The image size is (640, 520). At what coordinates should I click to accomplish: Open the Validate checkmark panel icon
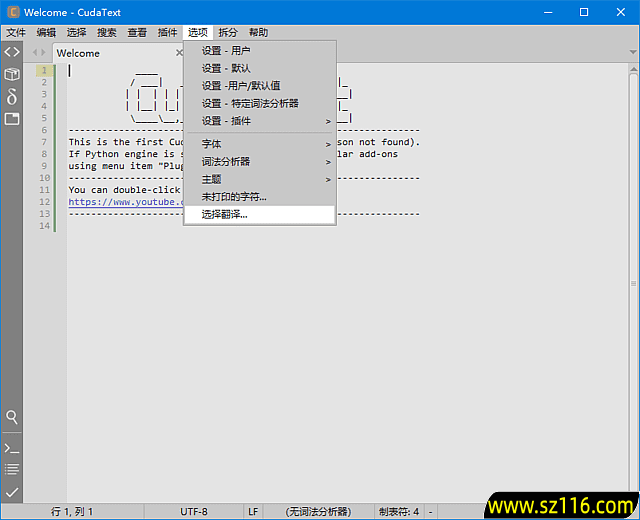click(12, 492)
